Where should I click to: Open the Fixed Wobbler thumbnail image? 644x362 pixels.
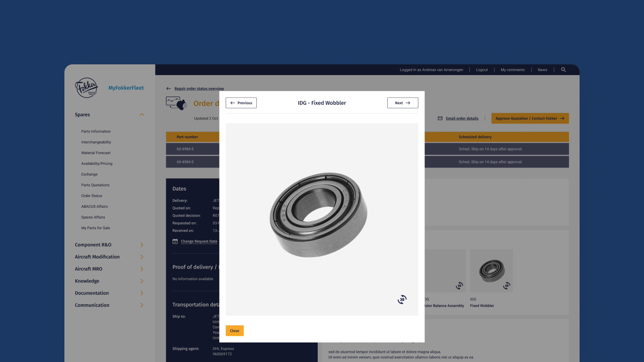491,270
